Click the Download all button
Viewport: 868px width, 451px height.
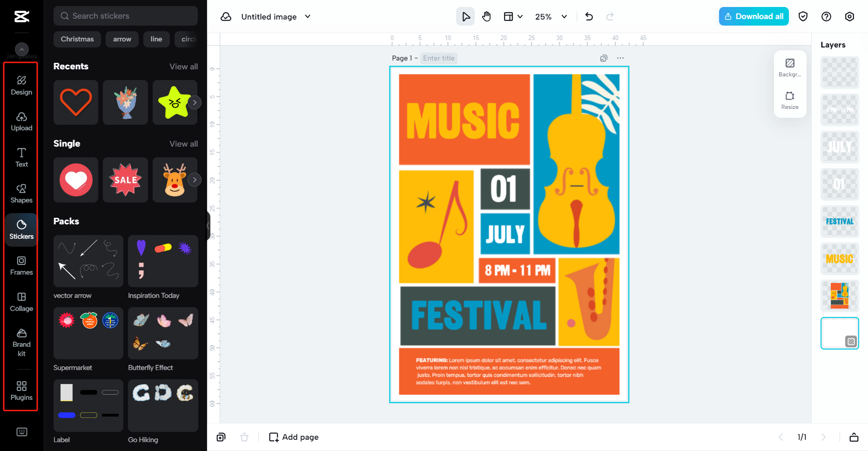click(x=754, y=16)
